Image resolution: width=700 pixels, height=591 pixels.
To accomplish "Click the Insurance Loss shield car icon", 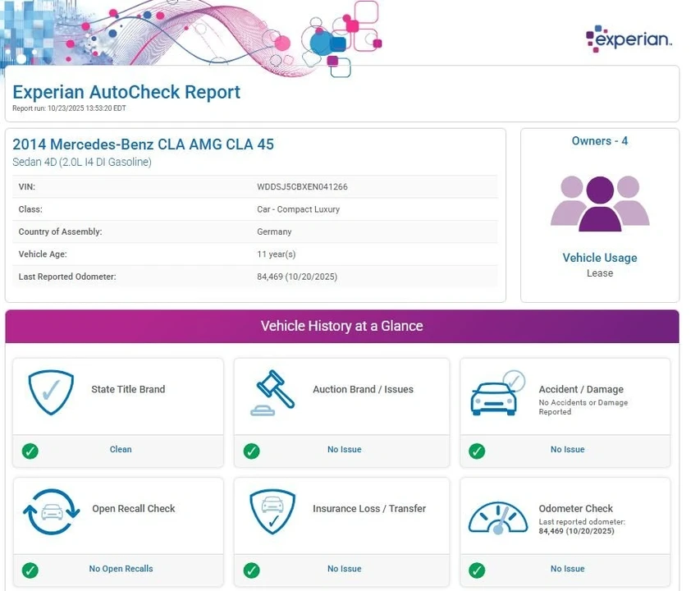I will click(272, 511).
